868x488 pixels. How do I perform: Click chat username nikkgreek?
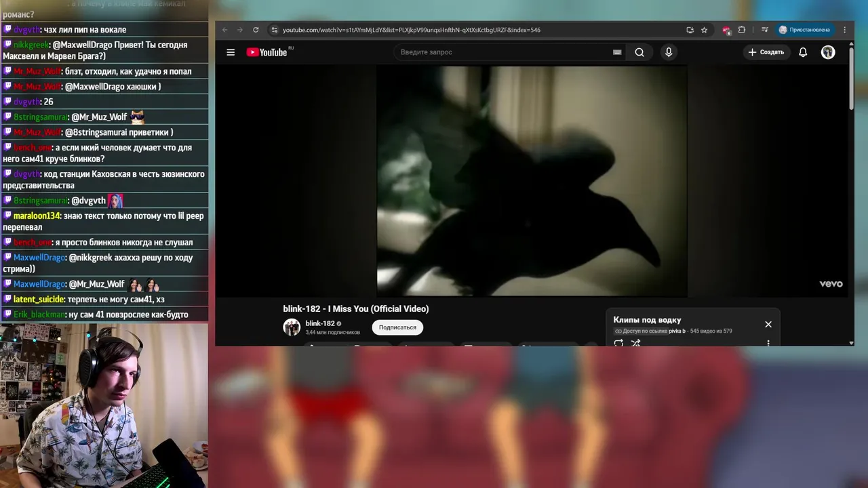tap(31, 45)
